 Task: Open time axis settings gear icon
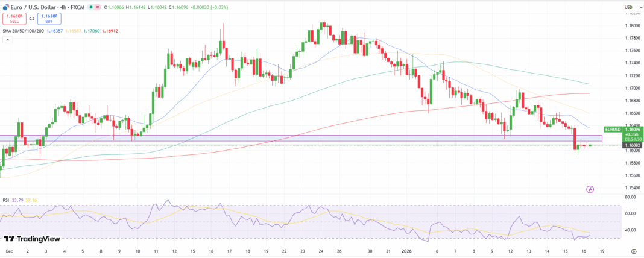(x=634, y=250)
